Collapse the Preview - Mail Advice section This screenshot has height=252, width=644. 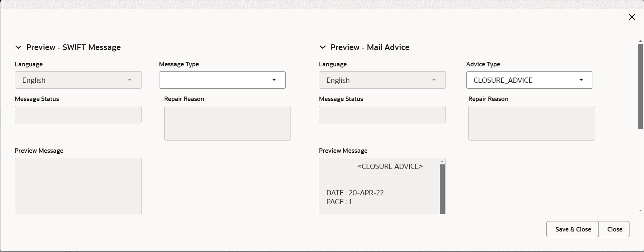coord(323,47)
